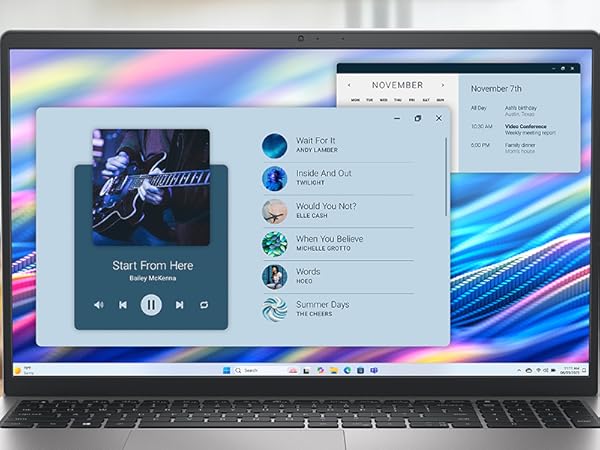Click the 6:00 PM time label
Viewport: 600px width, 450px height.
(x=480, y=145)
